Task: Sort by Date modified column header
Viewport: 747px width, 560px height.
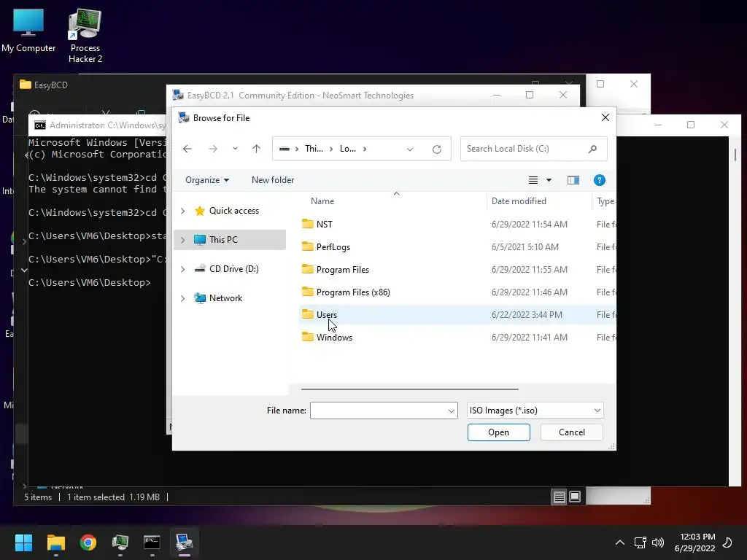Action: click(x=519, y=201)
